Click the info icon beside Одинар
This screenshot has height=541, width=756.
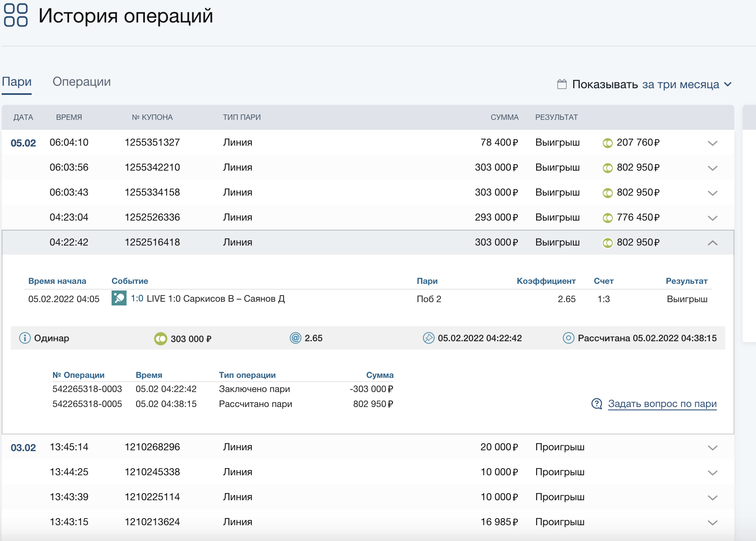[x=25, y=338]
